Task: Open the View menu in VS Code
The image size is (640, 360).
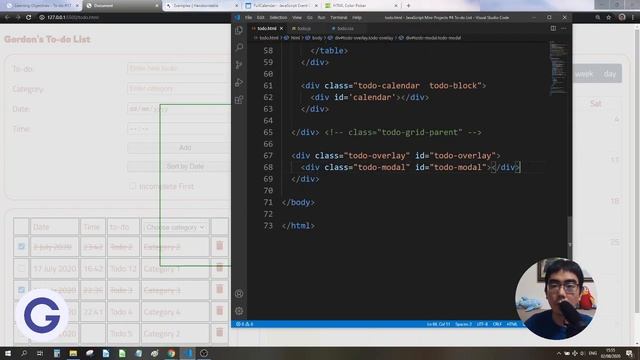Action: tap(297, 18)
